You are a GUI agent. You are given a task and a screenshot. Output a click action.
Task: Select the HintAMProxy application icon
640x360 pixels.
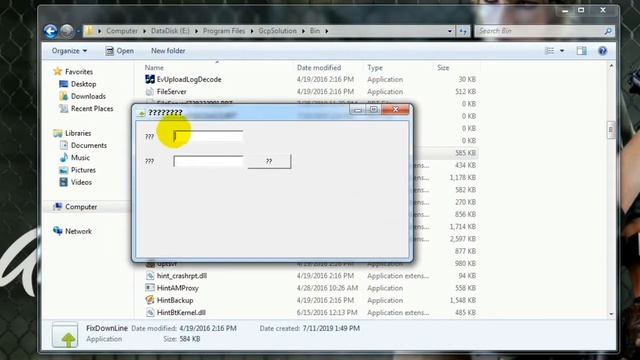pos(150,288)
